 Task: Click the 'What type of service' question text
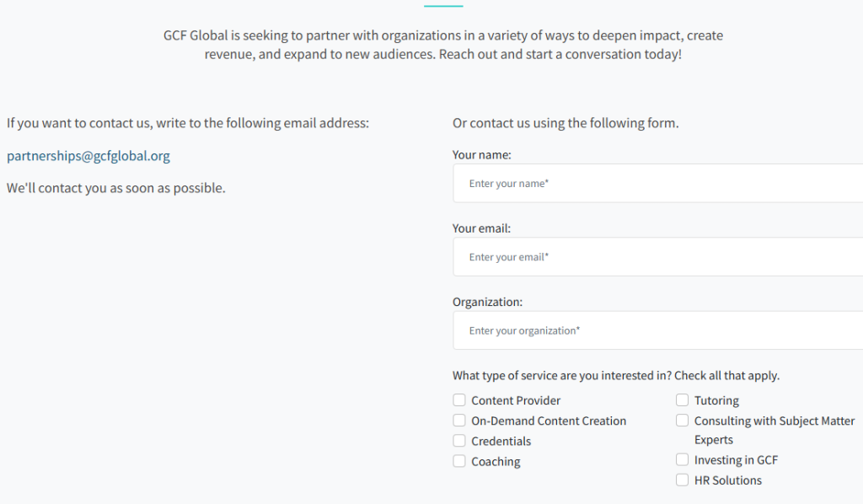(x=616, y=376)
